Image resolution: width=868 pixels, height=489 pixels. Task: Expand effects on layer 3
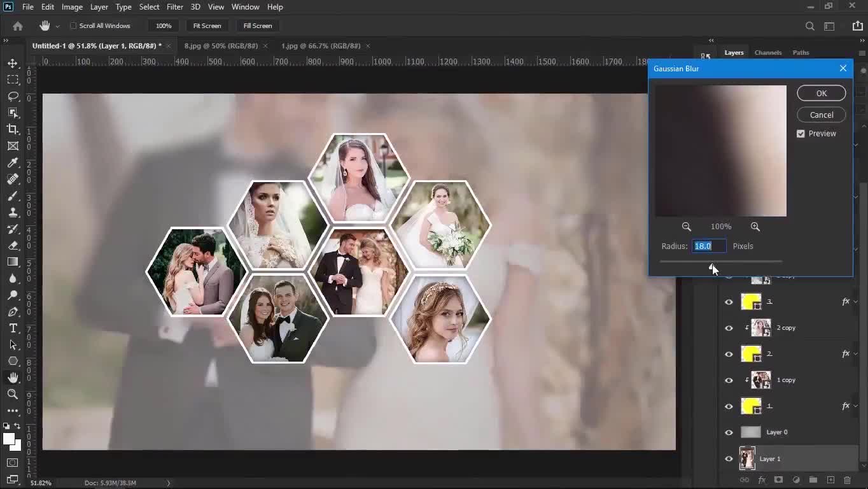[x=855, y=302]
